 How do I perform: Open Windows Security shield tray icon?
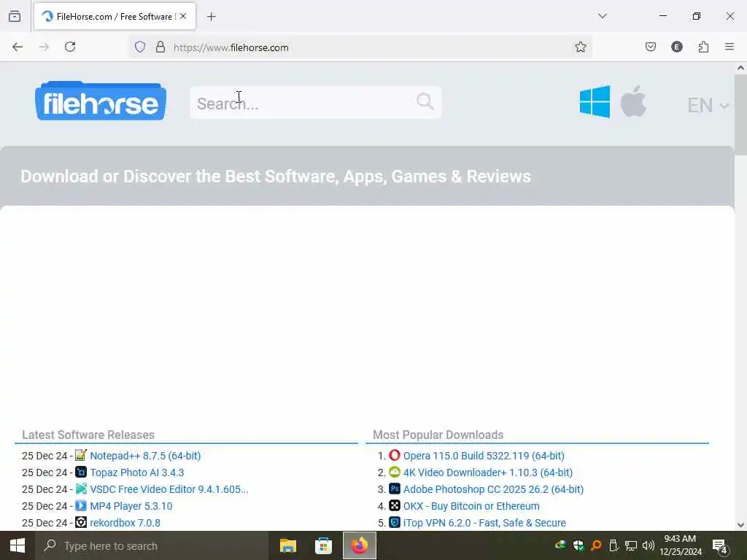[578, 545]
